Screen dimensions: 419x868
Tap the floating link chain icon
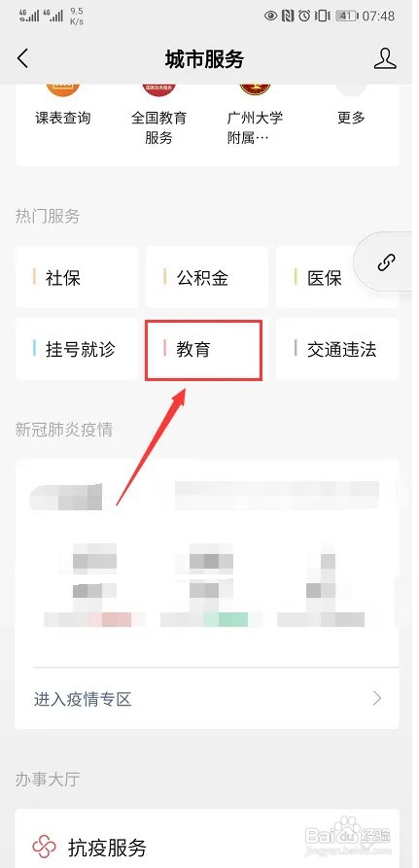click(x=386, y=261)
